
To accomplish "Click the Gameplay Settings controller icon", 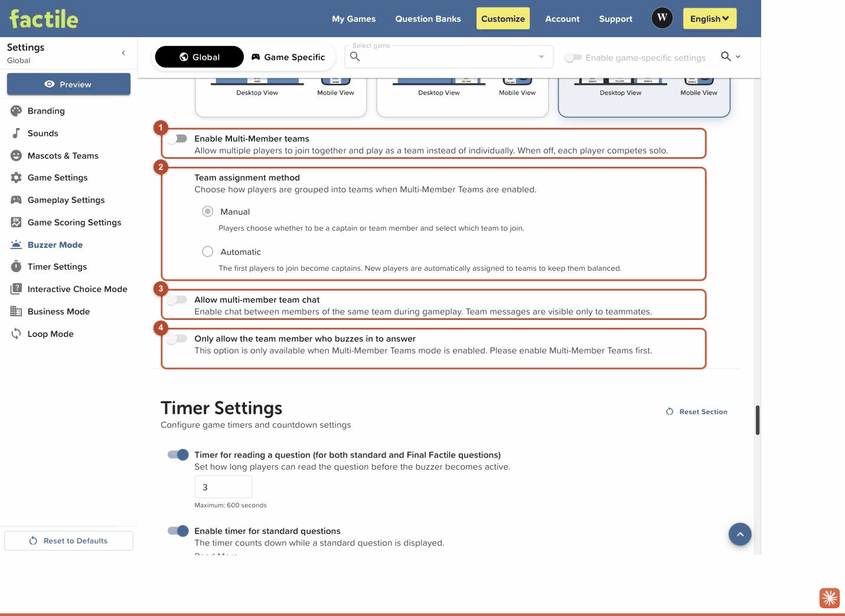I will (17, 200).
